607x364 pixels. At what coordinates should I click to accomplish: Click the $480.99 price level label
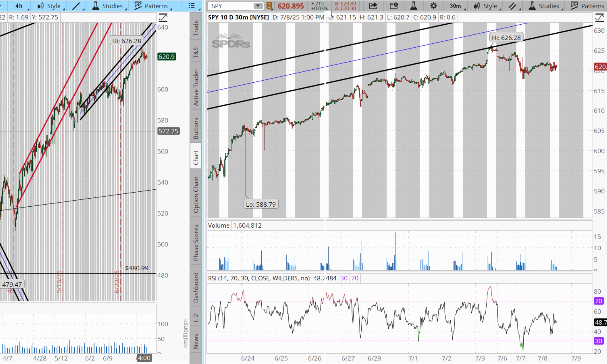click(137, 268)
